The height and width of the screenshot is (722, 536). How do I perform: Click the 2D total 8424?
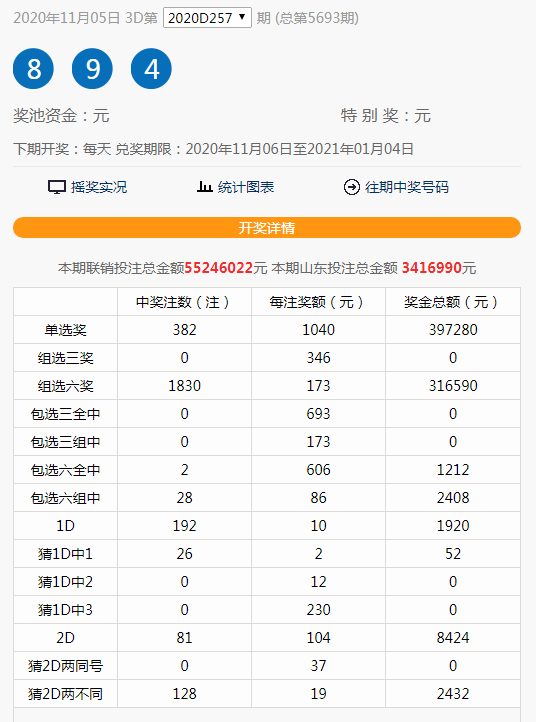(453, 638)
